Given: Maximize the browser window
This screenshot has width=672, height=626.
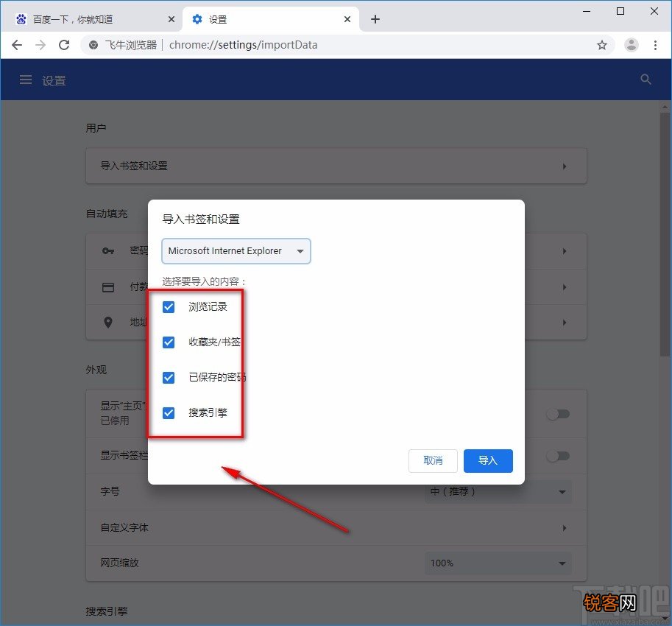Looking at the screenshot, I should coord(620,11).
